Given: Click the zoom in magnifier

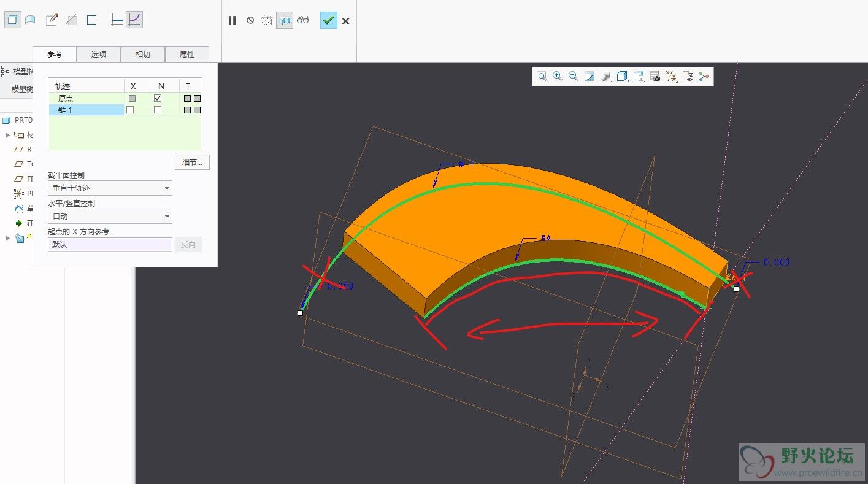Looking at the screenshot, I should point(558,76).
